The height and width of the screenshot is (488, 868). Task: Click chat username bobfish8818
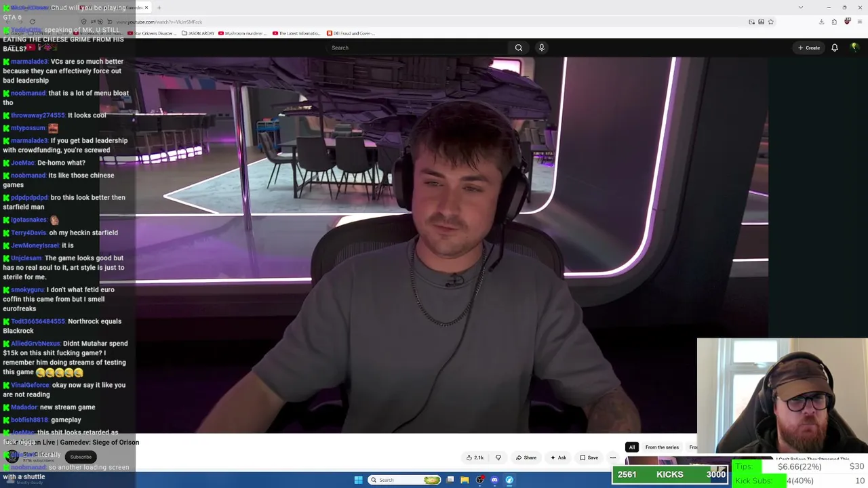click(x=29, y=420)
